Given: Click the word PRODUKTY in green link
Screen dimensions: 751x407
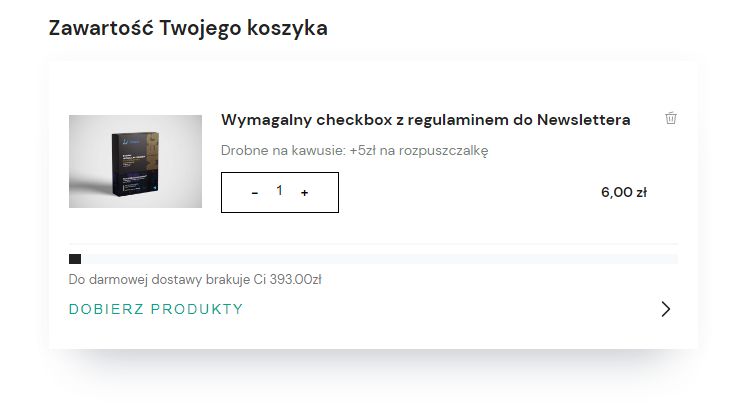Looking at the screenshot, I should pyautogui.click(x=197, y=309).
